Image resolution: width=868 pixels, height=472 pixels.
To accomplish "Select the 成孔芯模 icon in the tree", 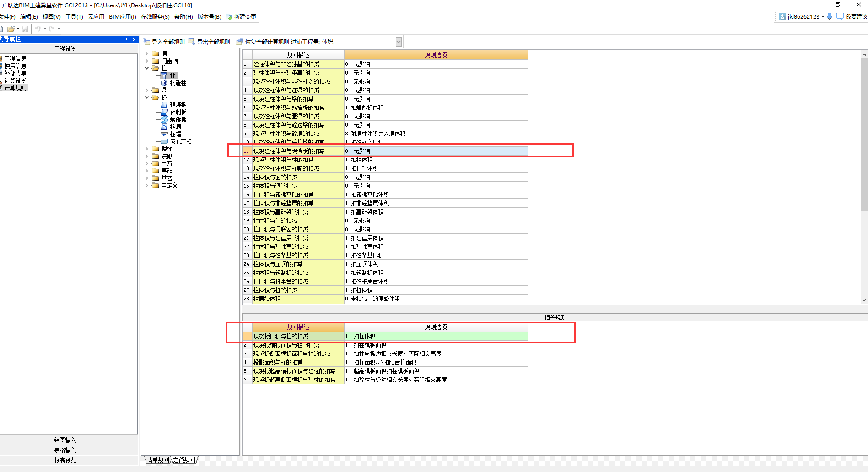I will 164,141.
